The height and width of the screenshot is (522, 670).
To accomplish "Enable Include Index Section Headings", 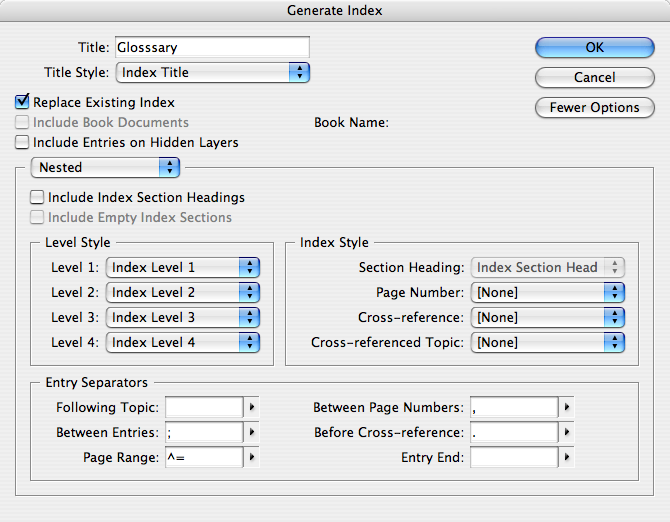I will pos(37,197).
